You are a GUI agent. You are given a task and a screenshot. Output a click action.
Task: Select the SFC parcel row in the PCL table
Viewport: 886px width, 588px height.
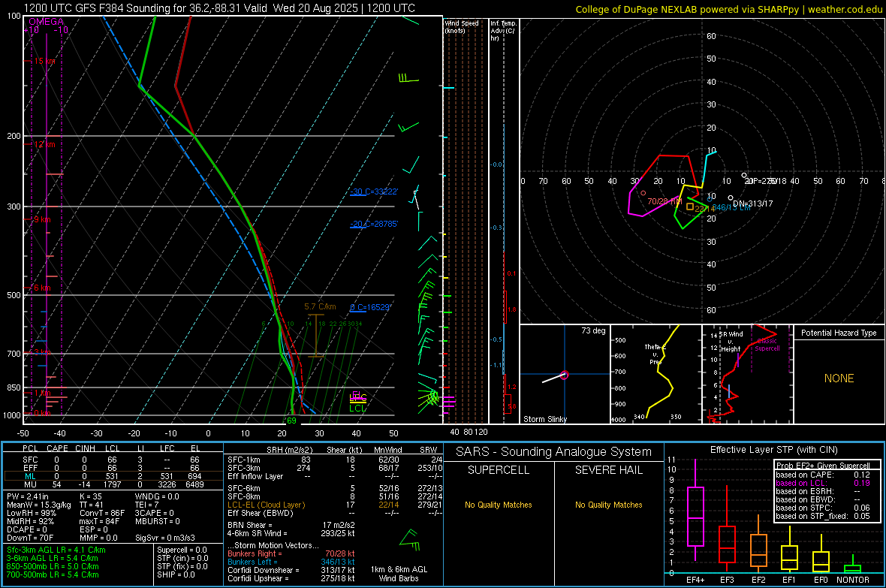pyautogui.click(x=113, y=460)
